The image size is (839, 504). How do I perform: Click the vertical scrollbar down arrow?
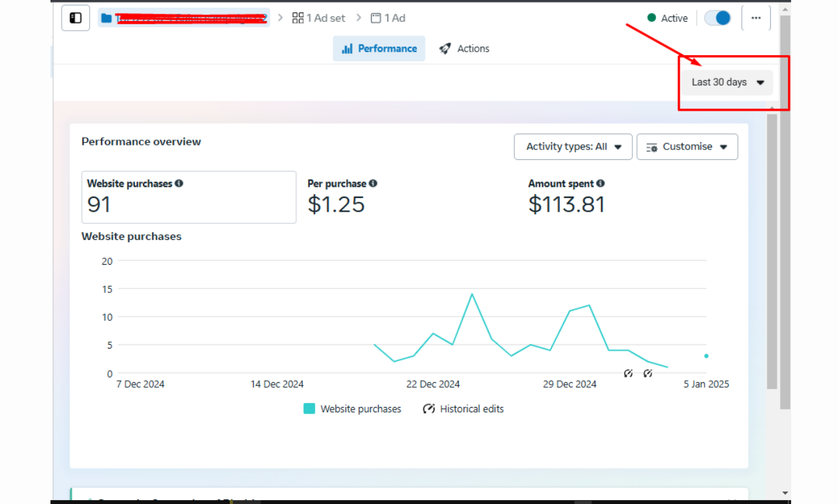click(785, 493)
